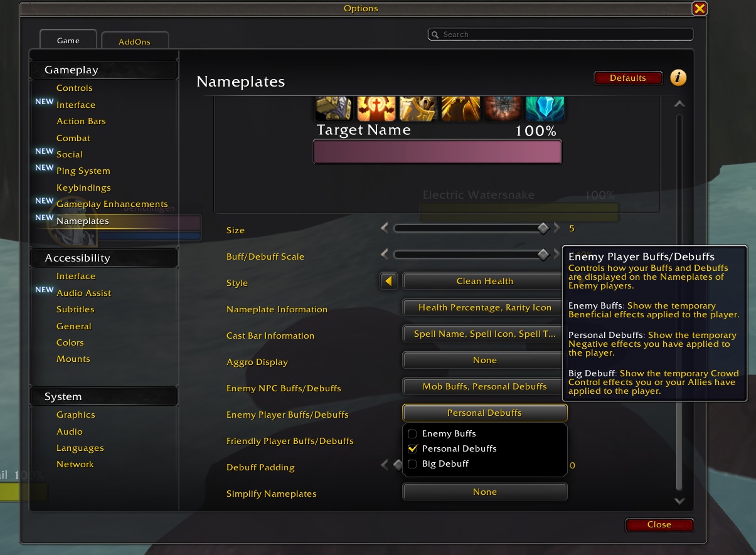The width and height of the screenshot is (756, 555).
Task: Click the Accessibility section header
Action: [x=104, y=258]
